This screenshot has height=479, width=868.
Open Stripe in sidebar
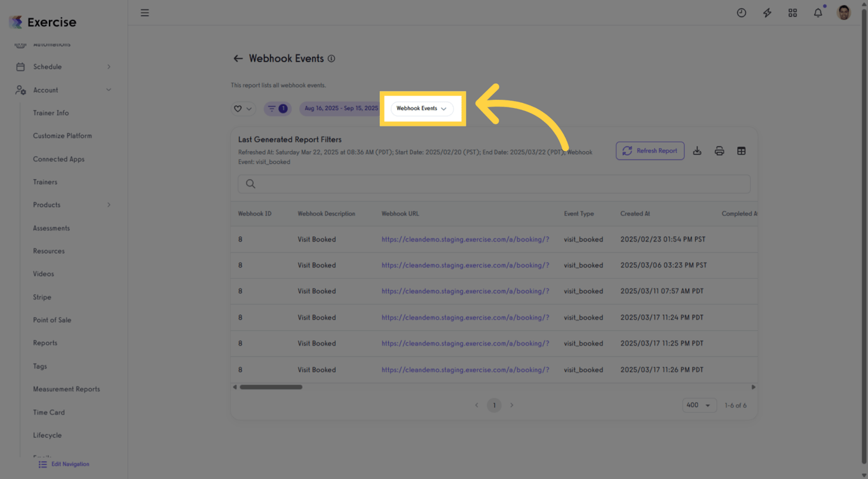click(42, 297)
